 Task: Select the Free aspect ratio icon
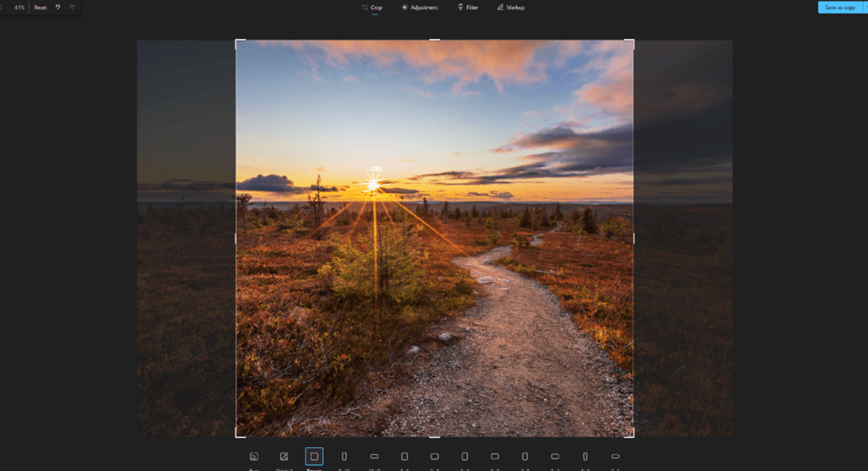click(x=253, y=457)
